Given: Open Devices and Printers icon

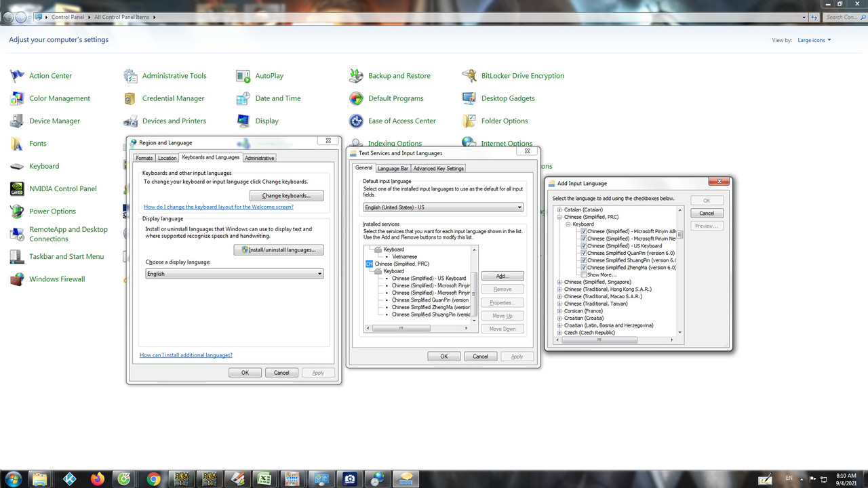Looking at the screenshot, I should click(130, 121).
